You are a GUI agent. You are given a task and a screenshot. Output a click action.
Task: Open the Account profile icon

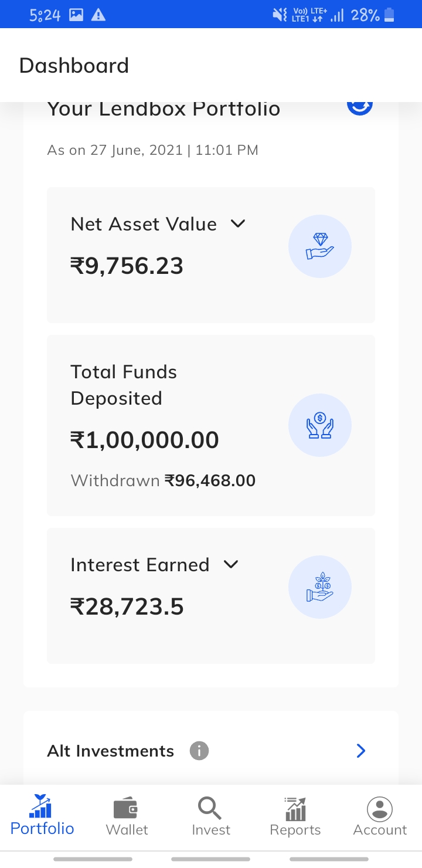click(380, 808)
